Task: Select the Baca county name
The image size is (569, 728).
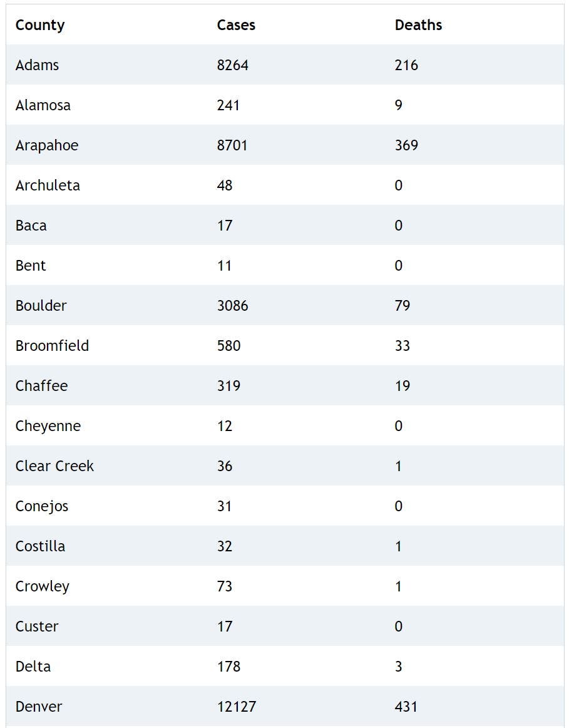Action: [x=31, y=226]
